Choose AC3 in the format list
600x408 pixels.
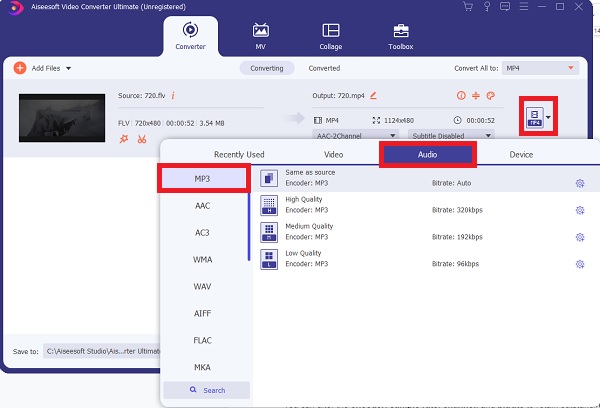[x=202, y=233]
